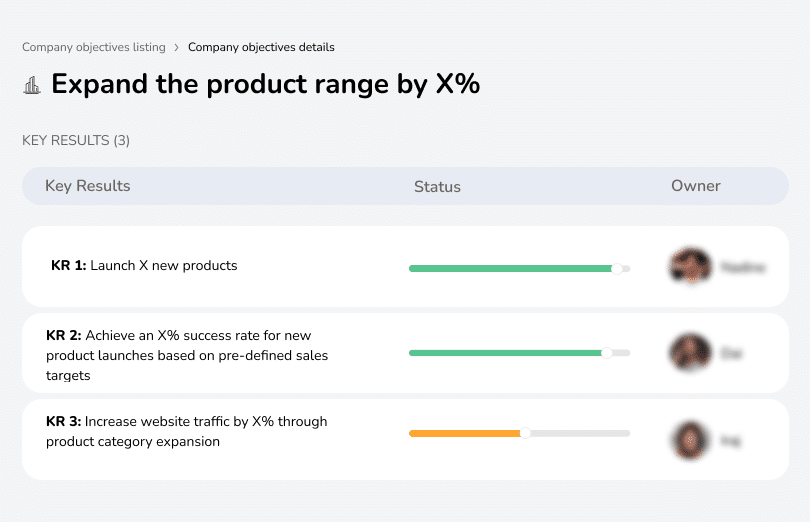
Task: Click the orange filled portion of KR 3 progress
Action: (x=464, y=433)
